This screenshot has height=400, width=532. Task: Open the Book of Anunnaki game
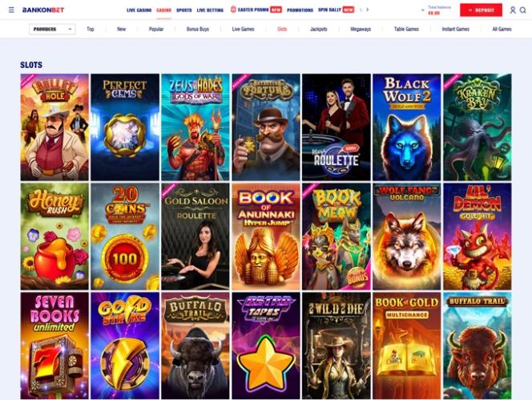coord(266,236)
